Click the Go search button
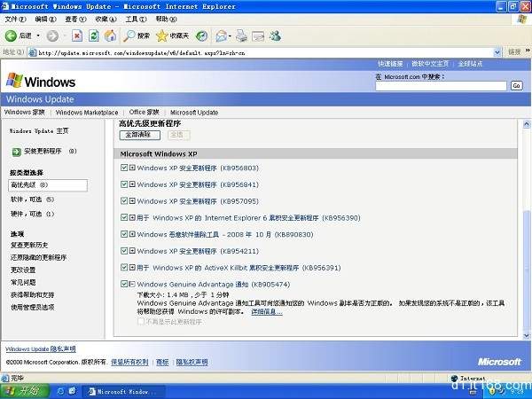Screen dimensions: 532x399 click(516, 85)
